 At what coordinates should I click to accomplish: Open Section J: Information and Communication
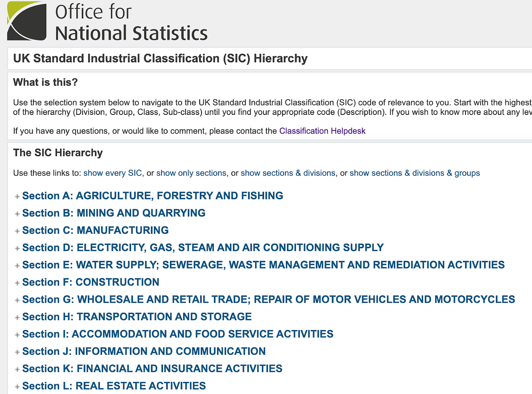(x=144, y=351)
